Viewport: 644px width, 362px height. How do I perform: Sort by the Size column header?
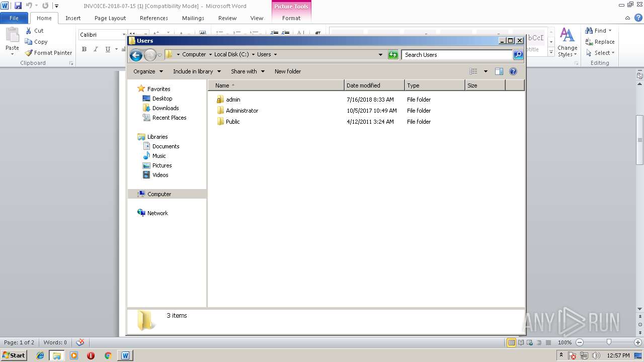(x=485, y=85)
